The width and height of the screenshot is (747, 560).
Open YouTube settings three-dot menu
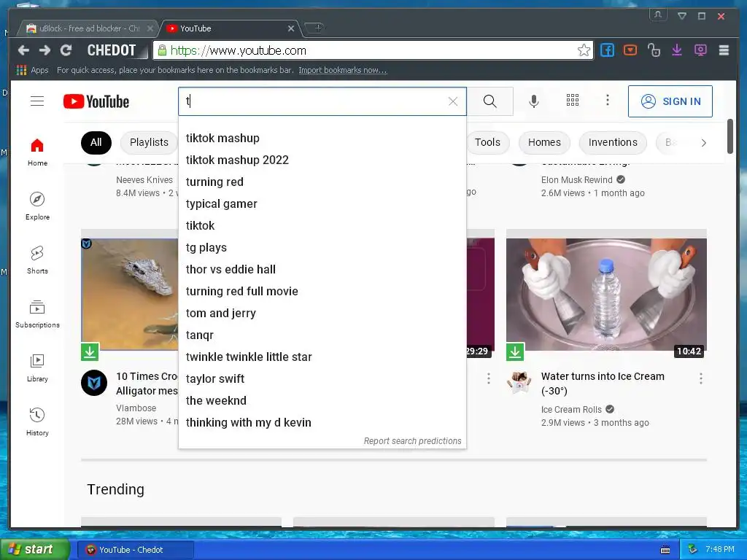(608, 100)
